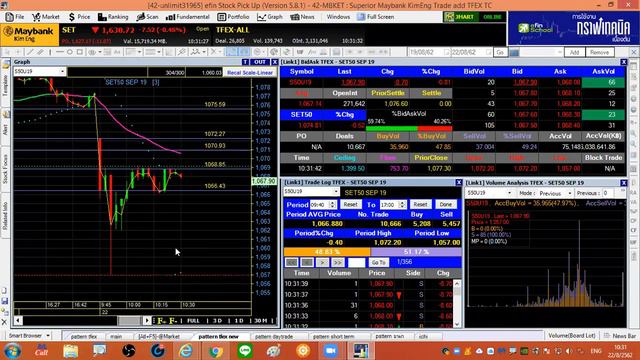Switch to pattern tfex tab
The width and height of the screenshot is (640, 360).
click(x=84, y=337)
